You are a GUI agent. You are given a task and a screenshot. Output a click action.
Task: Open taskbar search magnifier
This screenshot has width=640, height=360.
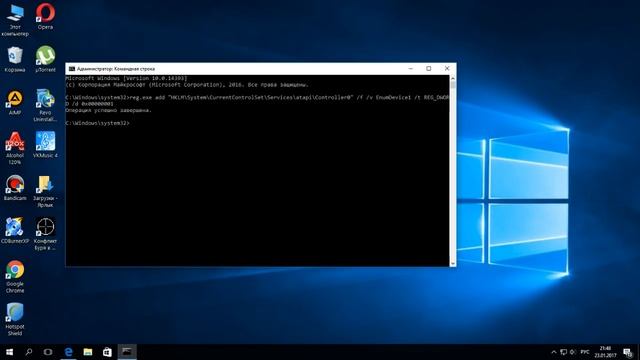click(29, 352)
